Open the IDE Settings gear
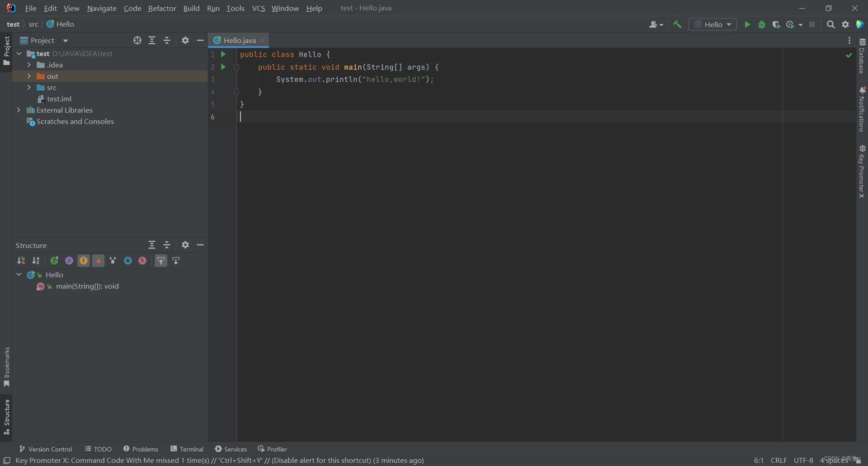This screenshot has height=466, width=868. coord(845,24)
